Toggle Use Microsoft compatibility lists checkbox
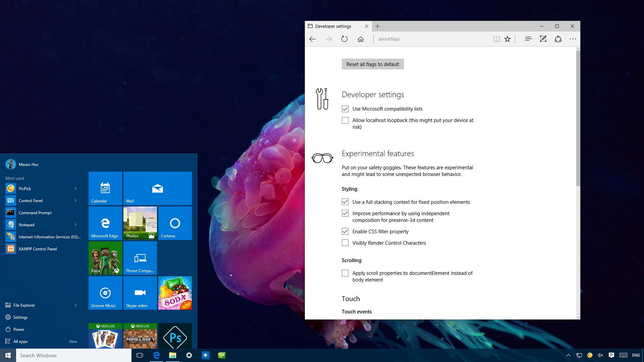This screenshot has width=644, height=362. click(x=345, y=109)
